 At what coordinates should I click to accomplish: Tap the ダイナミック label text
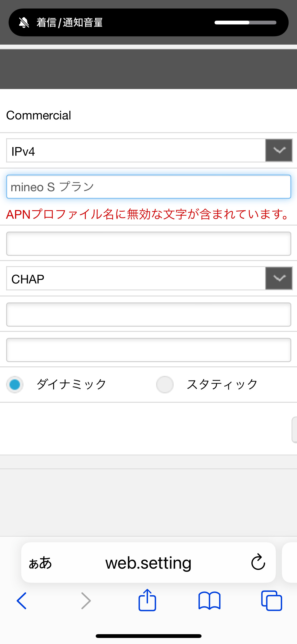point(72,384)
